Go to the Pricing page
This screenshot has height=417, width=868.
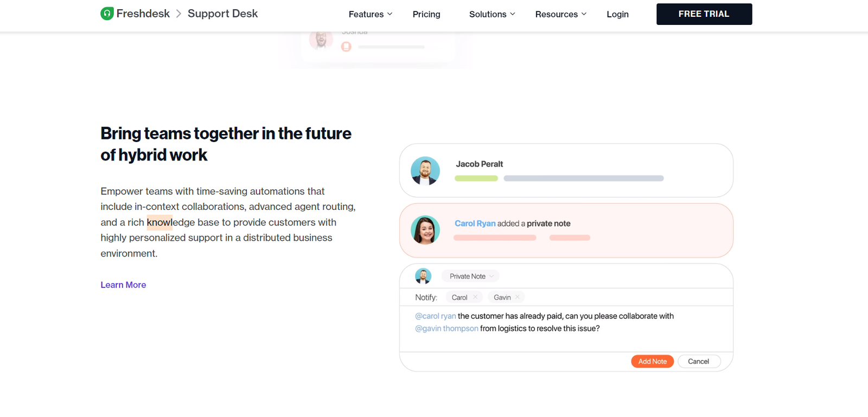[x=426, y=14]
